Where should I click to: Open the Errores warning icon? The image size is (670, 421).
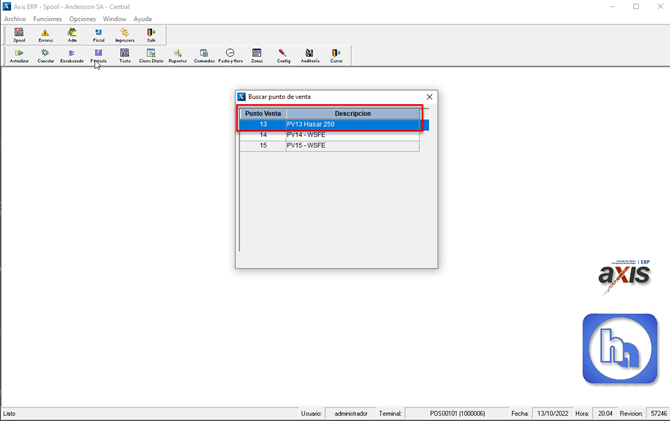46,35
